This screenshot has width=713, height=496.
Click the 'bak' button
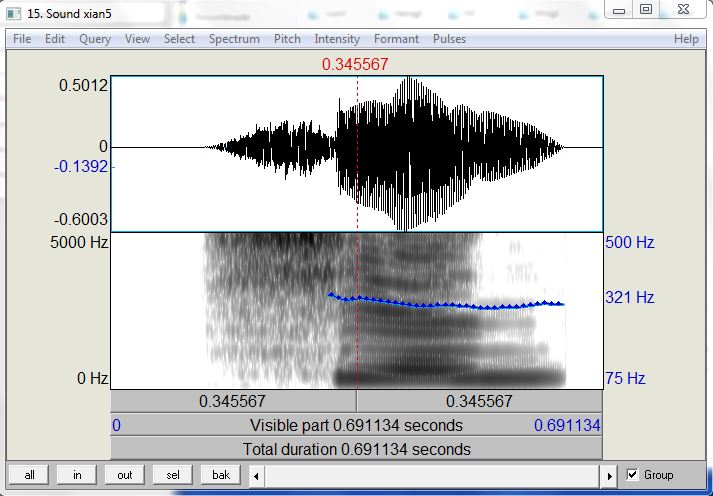pos(221,475)
